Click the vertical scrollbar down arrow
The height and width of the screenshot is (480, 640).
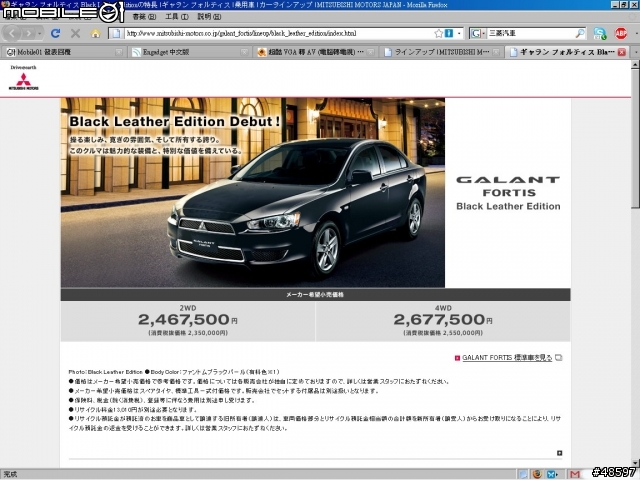(635, 463)
